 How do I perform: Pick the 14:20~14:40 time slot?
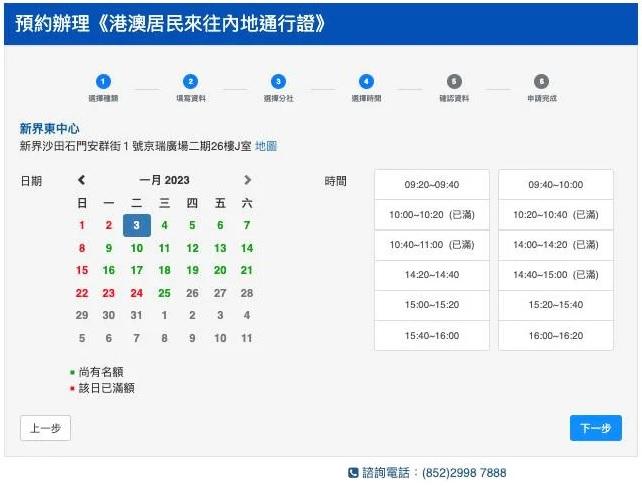coord(432,275)
